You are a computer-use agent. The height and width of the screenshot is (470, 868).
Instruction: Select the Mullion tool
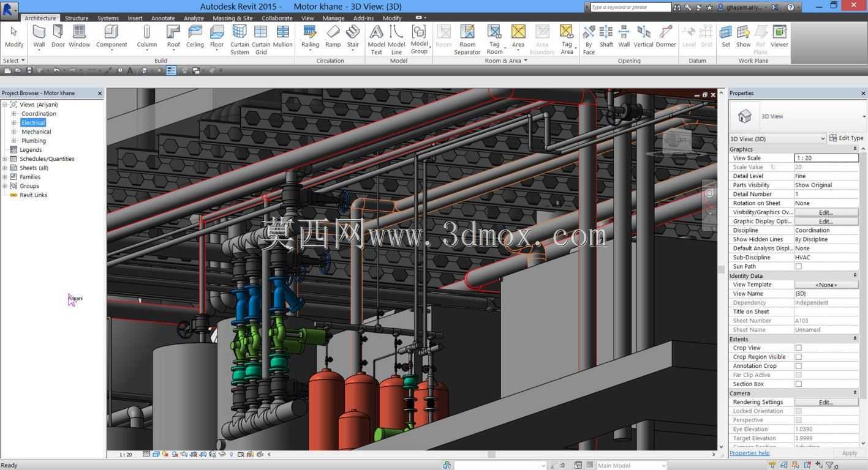click(282, 37)
